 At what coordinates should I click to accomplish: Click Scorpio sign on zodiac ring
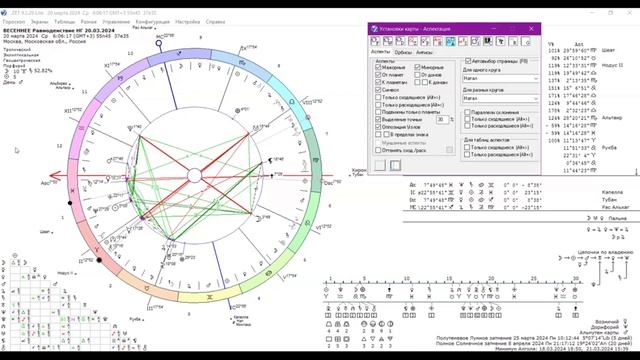[x=242, y=63]
